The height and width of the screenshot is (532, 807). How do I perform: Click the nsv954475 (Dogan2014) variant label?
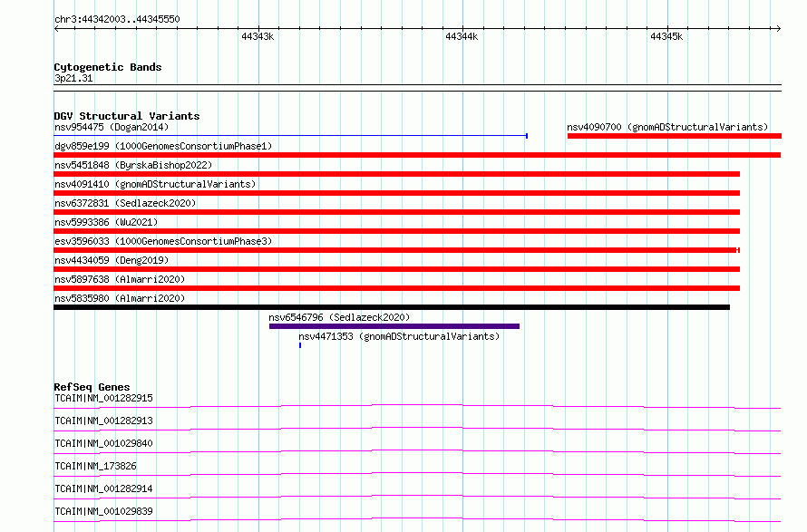[112, 127]
